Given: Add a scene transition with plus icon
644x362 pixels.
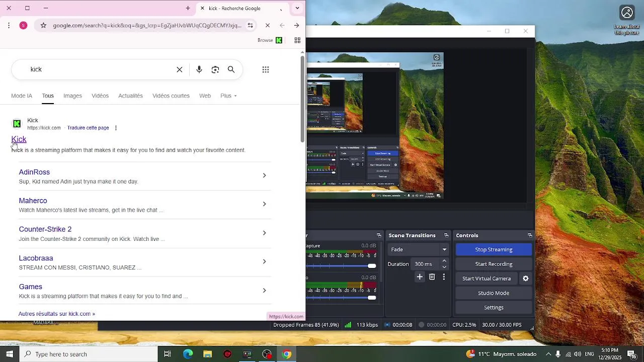Looking at the screenshot, I should tap(420, 277).
